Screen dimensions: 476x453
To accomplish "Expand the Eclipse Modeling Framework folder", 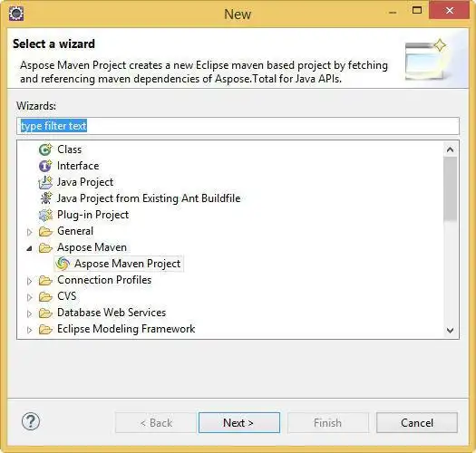I will tap(29, 330).
